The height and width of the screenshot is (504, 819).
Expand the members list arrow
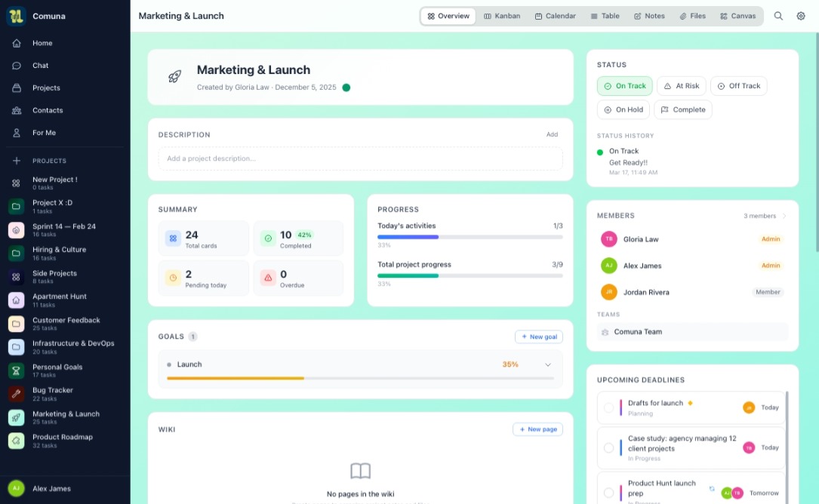784,216
